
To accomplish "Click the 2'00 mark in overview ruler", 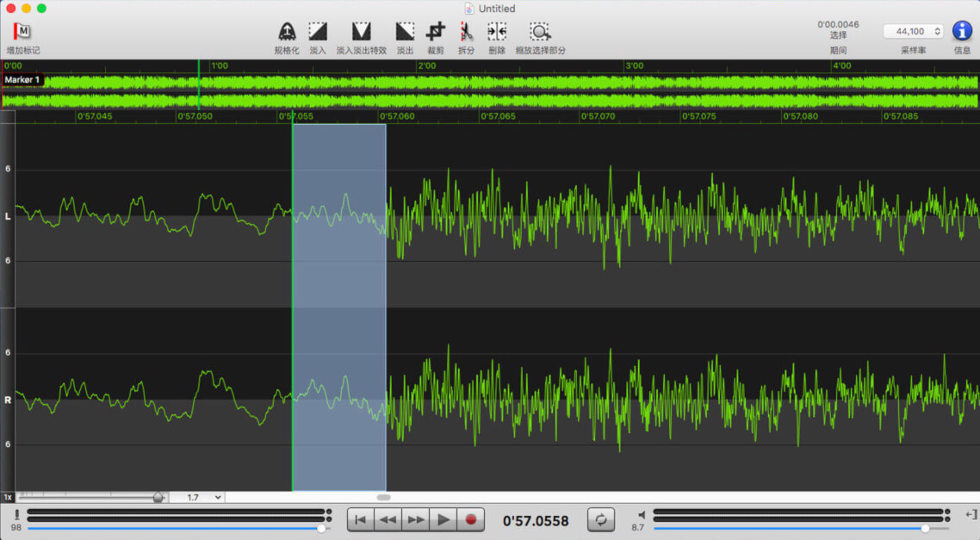I will tap(427, 65).
